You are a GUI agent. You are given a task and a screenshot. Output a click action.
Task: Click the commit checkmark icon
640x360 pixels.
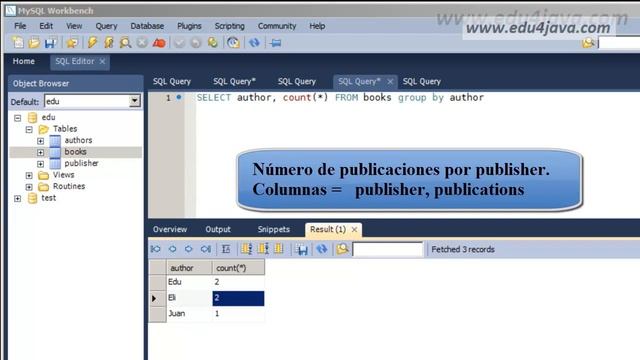click(x=179, y=42)
